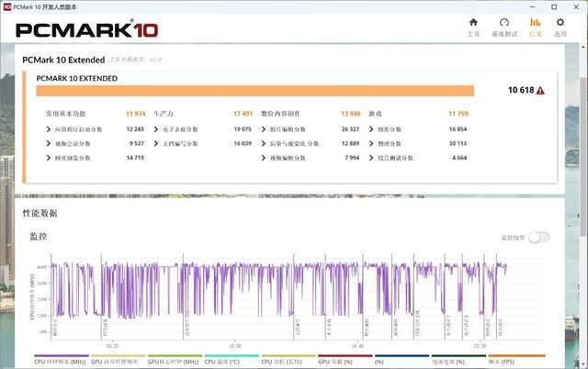Select the dark green battery (%) legend swatch
The width and height of the screenshot is (588, 369).
pyautogui.click(x=458, y=360)
